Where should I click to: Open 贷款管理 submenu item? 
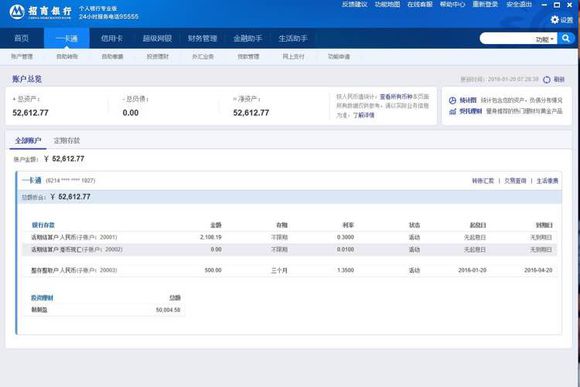point(248,56)
